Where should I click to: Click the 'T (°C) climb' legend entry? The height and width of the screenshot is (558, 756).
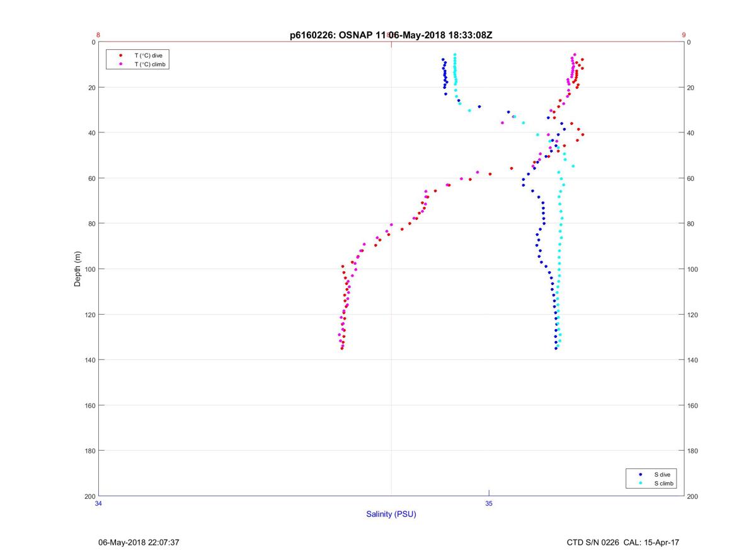[x=150, y=64]
